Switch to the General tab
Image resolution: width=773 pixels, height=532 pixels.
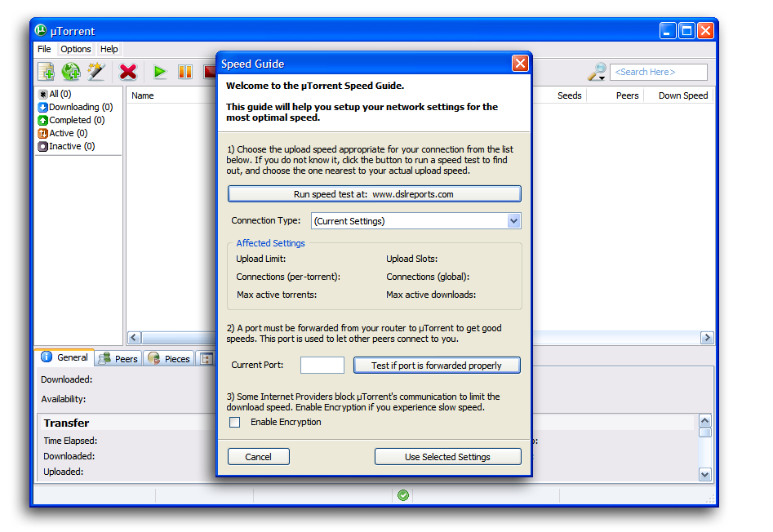(x=64, y=357)
